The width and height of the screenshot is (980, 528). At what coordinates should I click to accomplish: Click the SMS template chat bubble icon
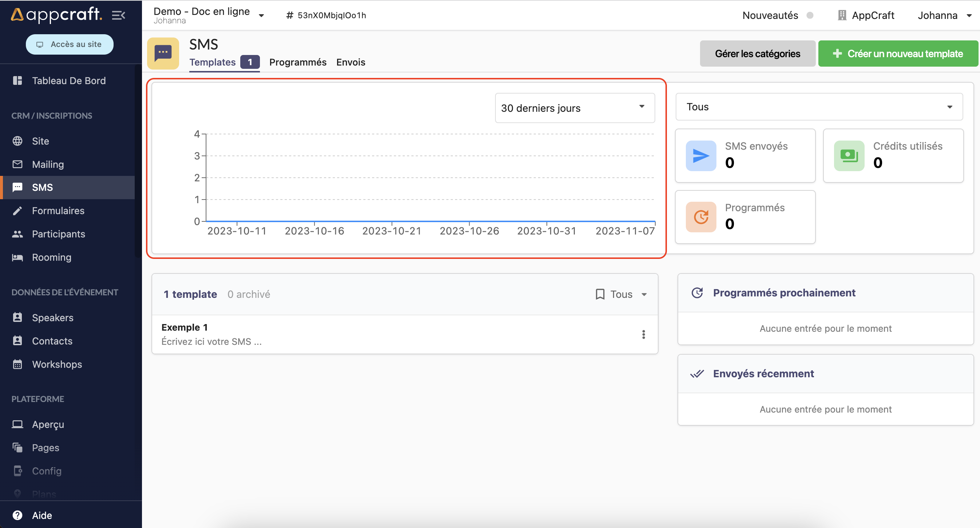(162, 53)
